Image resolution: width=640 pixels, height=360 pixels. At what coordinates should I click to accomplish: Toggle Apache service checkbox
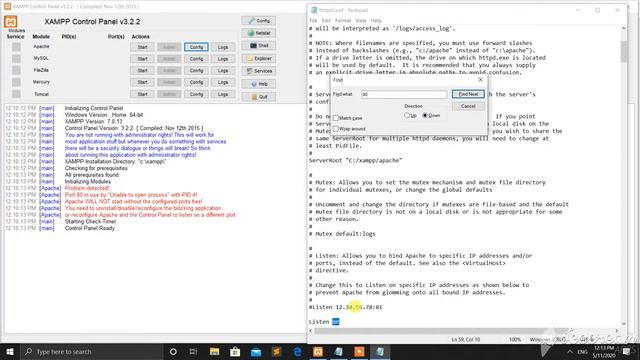coord(16,47)
